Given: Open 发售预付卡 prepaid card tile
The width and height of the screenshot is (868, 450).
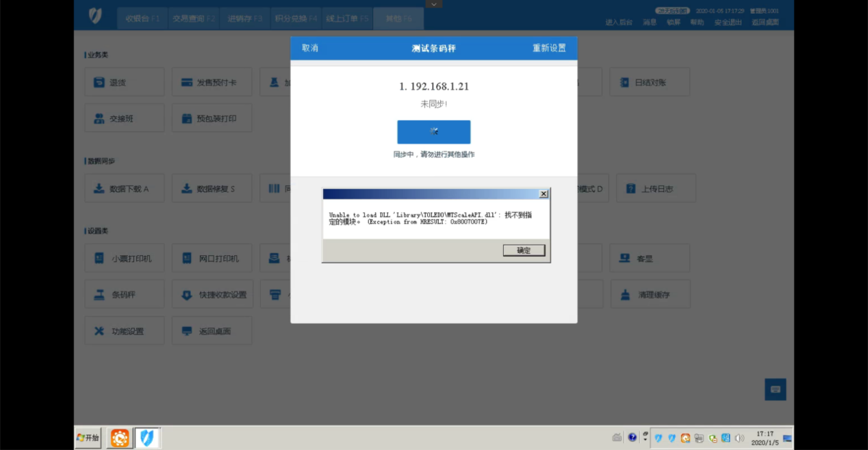Looking at the screenshot, I should point(212,82).
